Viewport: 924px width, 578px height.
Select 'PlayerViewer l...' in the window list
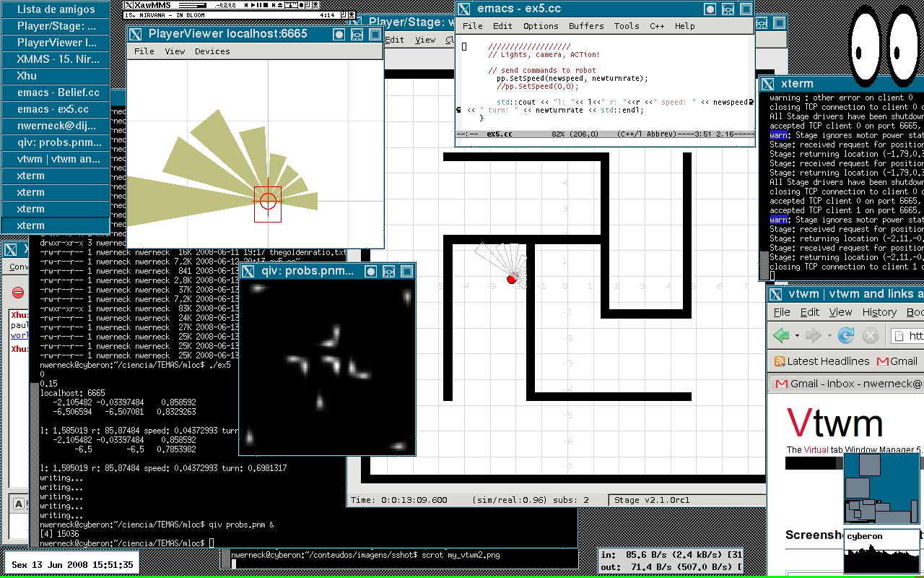56,43
